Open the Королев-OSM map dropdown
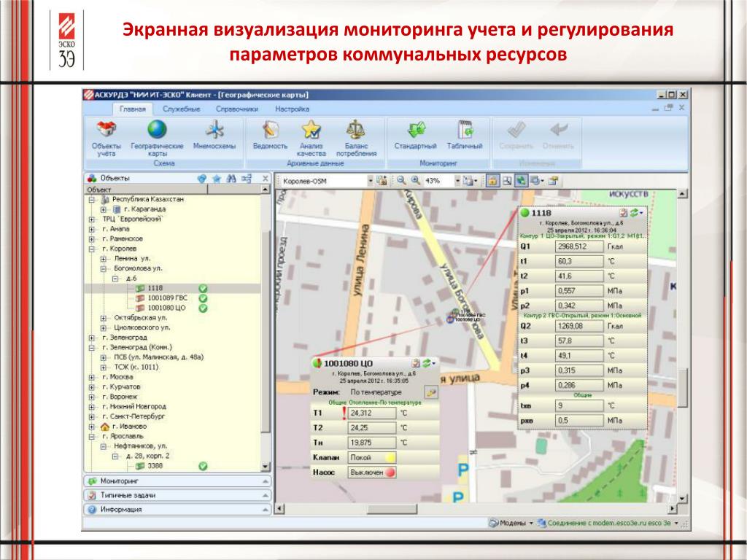This screenshot has width=747, height=560. tap(370, 181)
